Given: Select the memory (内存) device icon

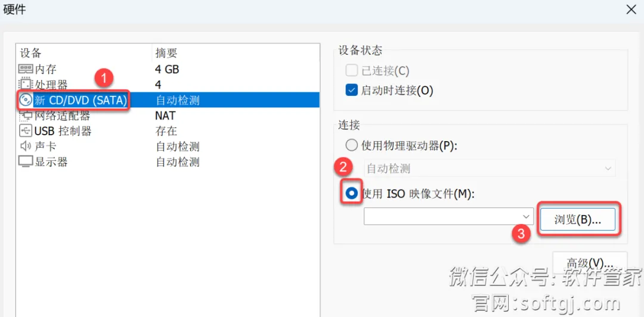Looking at the screenshot, I should coord(26,69).
